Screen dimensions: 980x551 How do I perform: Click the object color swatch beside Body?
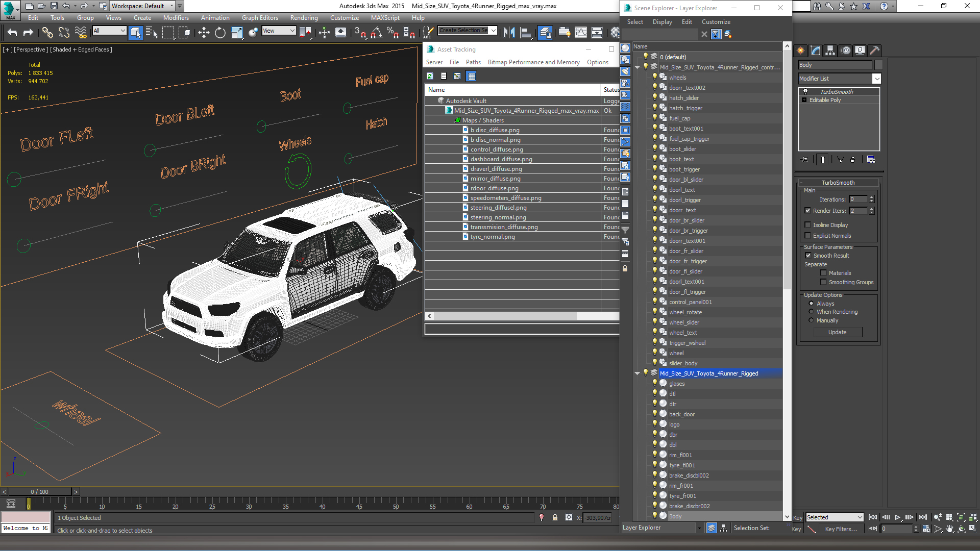[x=878, y=65]
